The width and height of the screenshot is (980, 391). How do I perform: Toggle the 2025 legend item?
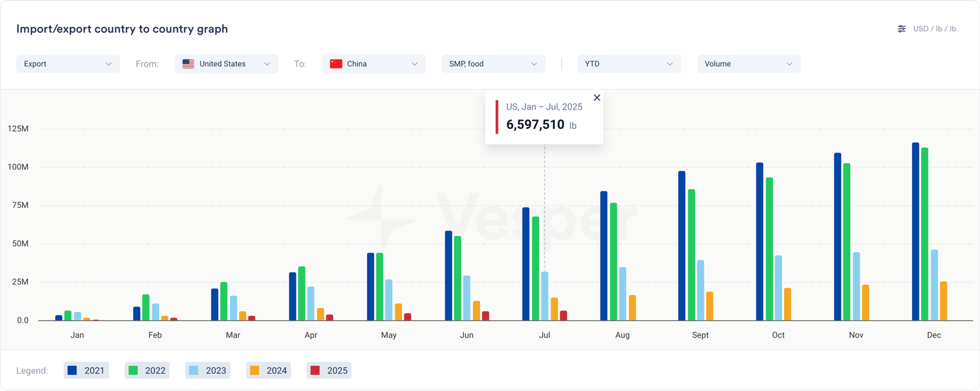point(329,370)
